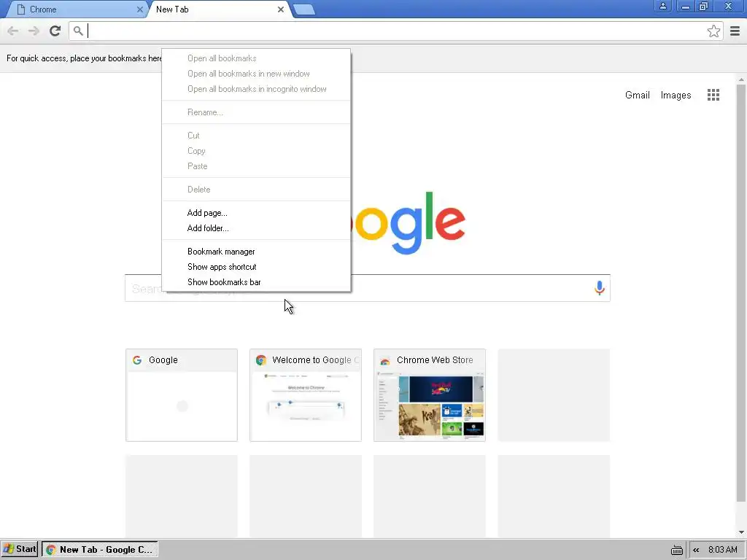The height and width of the screenshot is (560, 747).
Task: Minimize the Chrome window
Action: 685,6
